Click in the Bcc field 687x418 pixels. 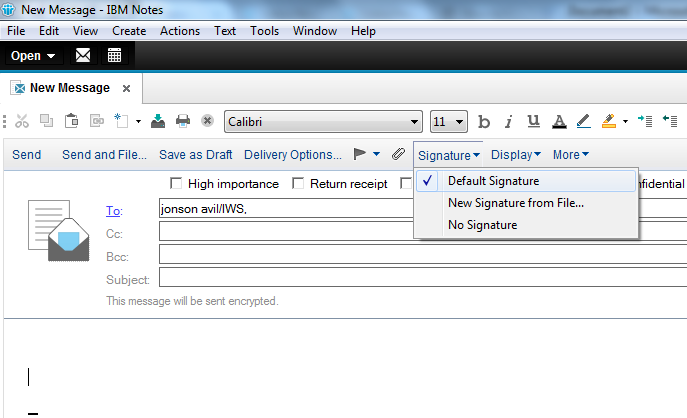coord(423,254)
